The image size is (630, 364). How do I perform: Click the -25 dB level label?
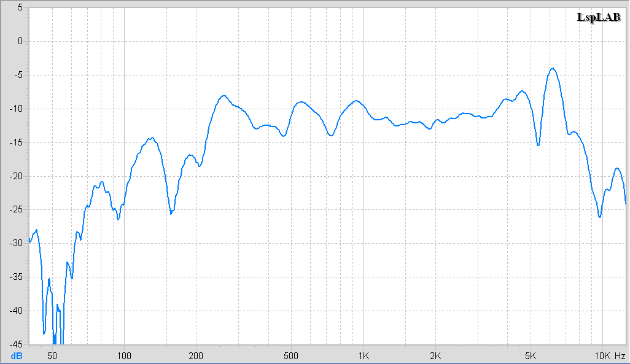16,210
